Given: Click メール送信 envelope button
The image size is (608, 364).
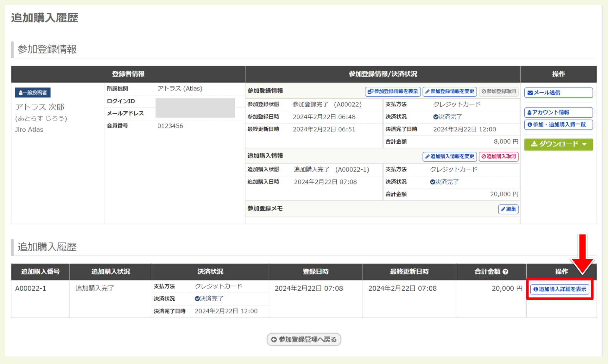Looking at the screenshot, I should (558, 92).
